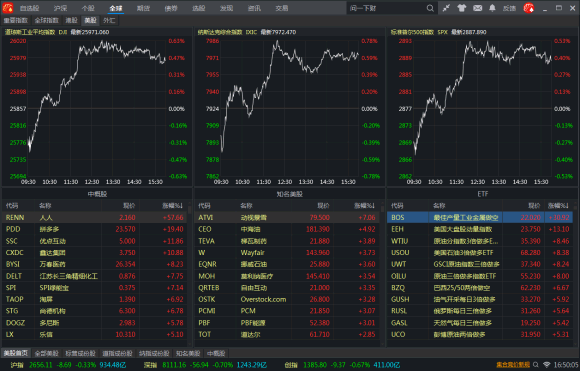This screenshot has height=371, width=580.
Task: Click the 创指 1385.80 index in status bar
Action: pyautogui.click(x=342, y=365)
